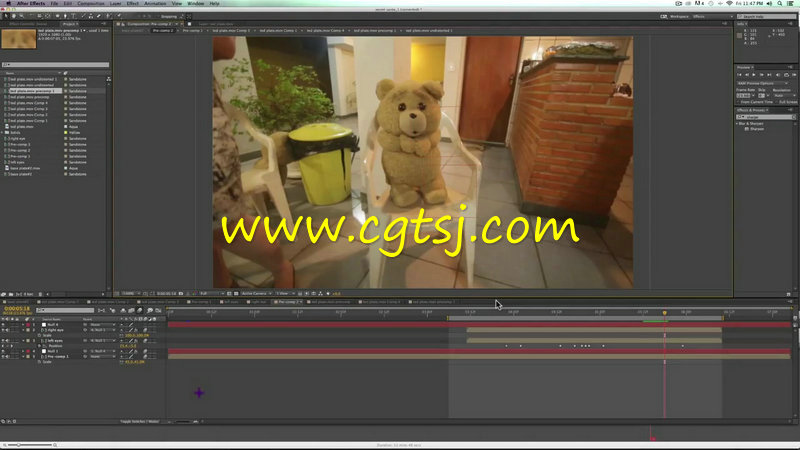Viewport: 800px width, 450px height.
Task: Select the Pen tool
Action: [65, 16]
